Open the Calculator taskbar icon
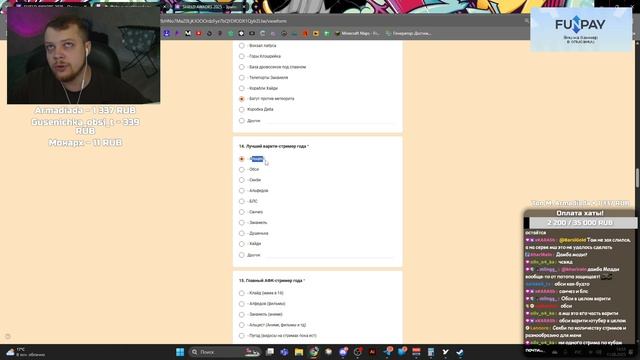Viewport: 640px width, 360px height. tap(431, 352)
